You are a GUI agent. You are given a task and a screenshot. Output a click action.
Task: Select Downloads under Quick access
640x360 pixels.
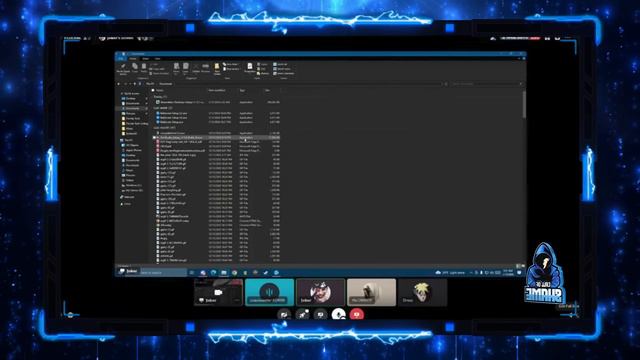[x=133, y=109]
